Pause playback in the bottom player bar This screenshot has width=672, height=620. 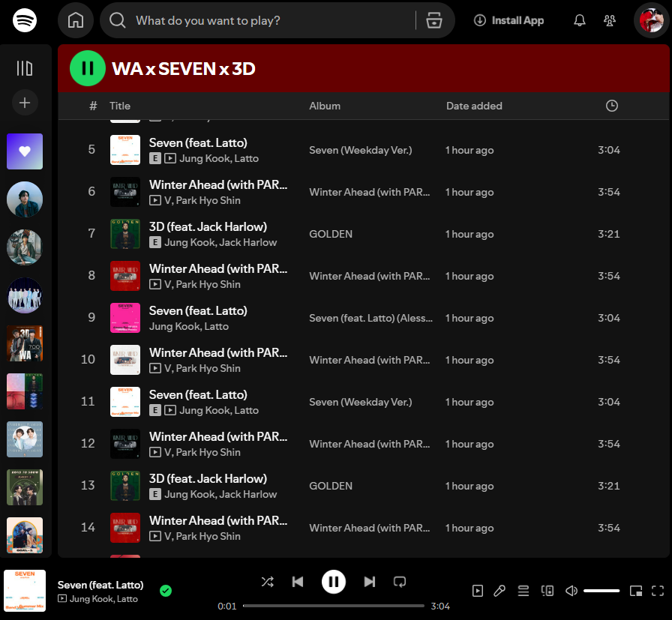coord(334,582)
